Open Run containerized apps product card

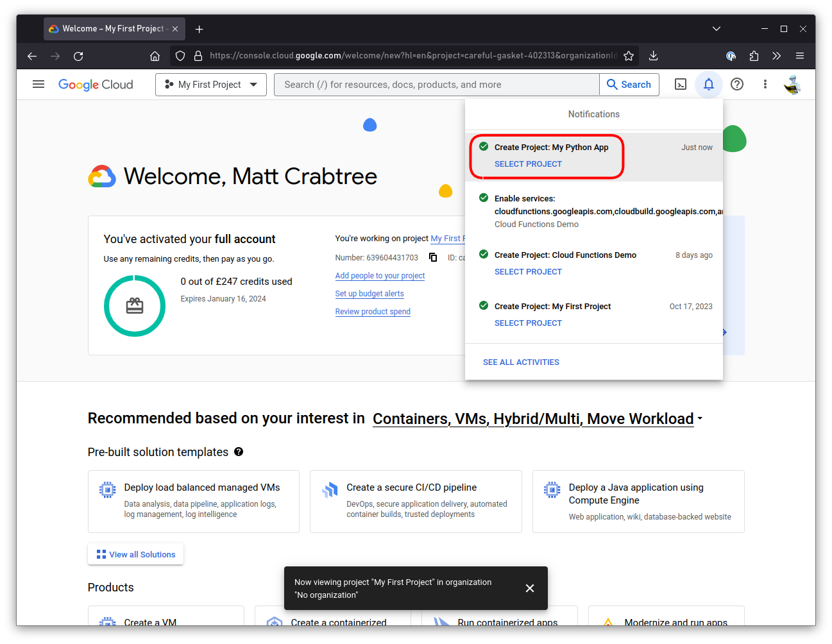click(500, 616)
